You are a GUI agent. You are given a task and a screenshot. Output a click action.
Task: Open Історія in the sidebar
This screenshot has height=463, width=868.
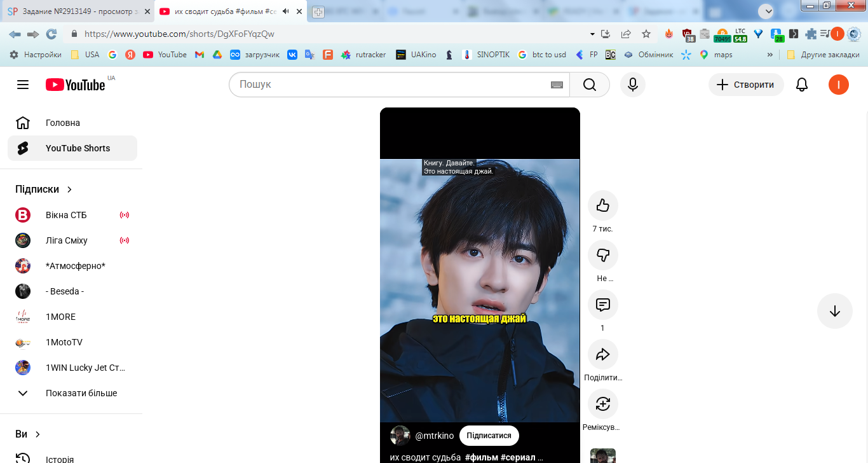tap(72, 459)
